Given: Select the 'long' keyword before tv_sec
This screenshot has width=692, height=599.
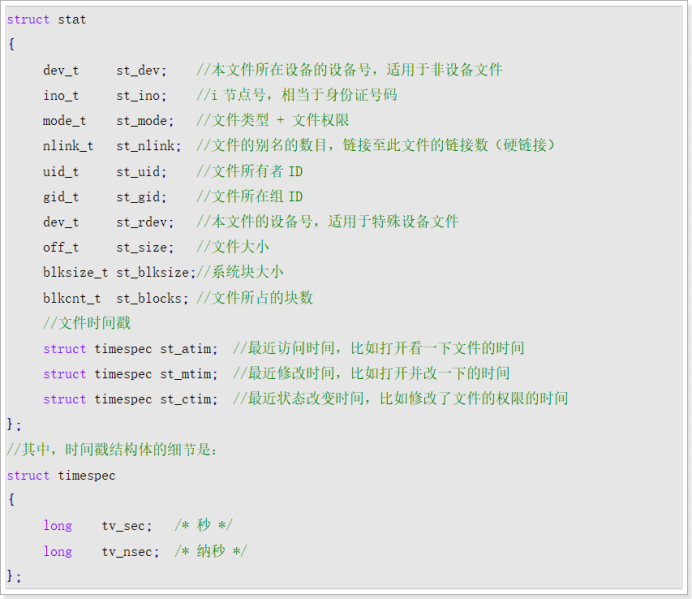Looking at the screenshot, I should pyautogui.click(x=57, y=526).
